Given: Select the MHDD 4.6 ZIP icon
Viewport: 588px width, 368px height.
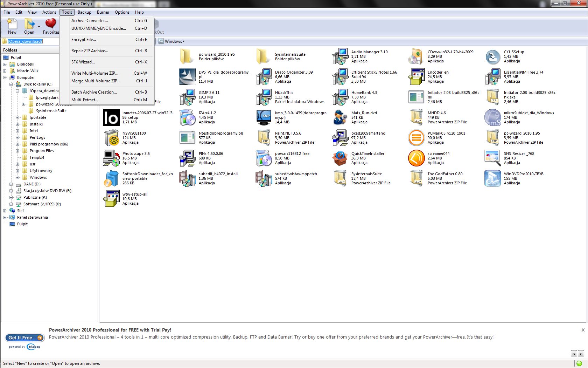Looking at the screenshot, I should click(416, 117).
